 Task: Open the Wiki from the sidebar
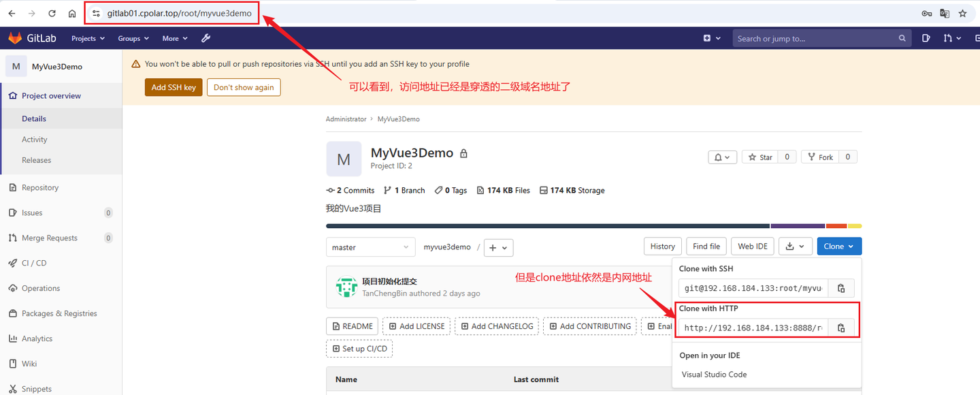click(30, 363)
